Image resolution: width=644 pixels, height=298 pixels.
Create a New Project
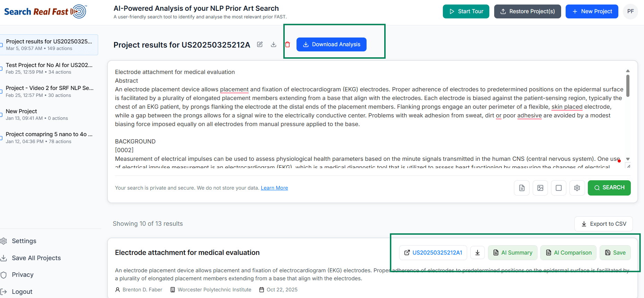[592, 11]
